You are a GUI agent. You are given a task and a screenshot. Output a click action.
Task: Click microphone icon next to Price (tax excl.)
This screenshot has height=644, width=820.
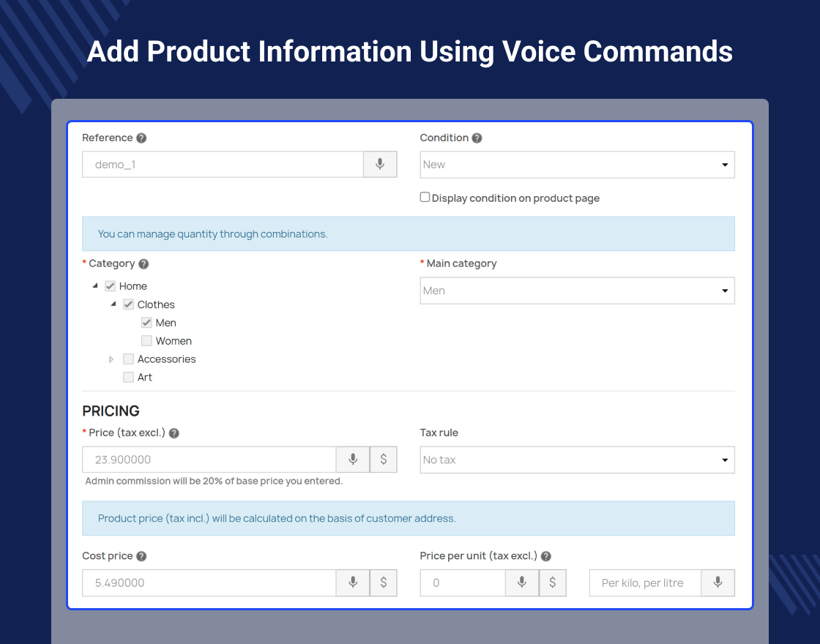point(353,460)
